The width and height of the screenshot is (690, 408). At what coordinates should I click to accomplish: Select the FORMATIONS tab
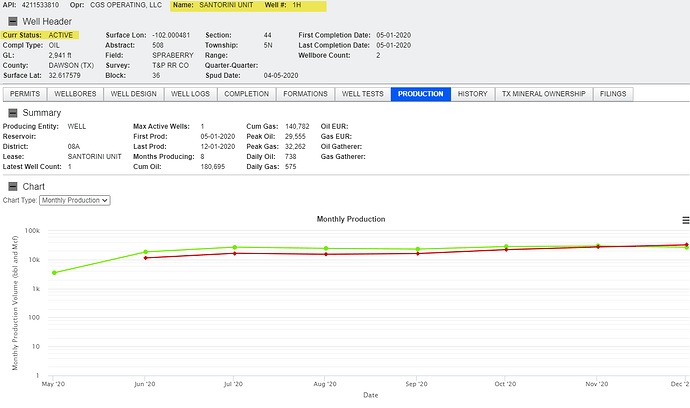tap(305, 94)
